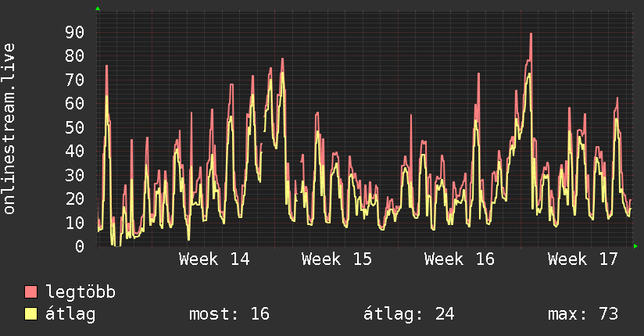Click the 0 y-axis tick label
Screen dimensions: 644x336
tap(80, 246)
